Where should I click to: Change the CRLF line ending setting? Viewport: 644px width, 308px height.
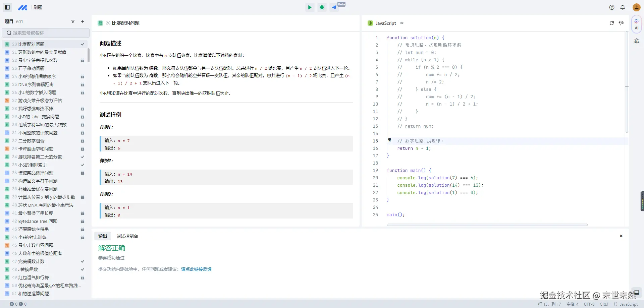click(604, 304)
